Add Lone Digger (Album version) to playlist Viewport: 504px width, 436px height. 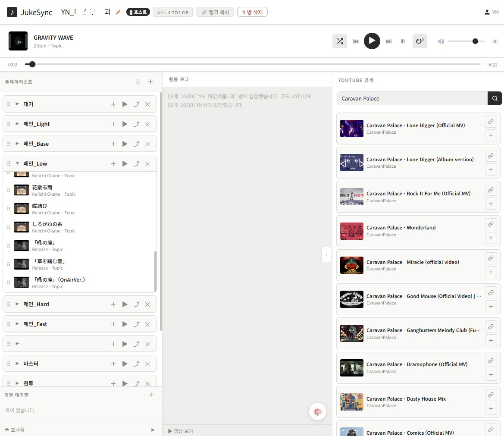(491, 169)
